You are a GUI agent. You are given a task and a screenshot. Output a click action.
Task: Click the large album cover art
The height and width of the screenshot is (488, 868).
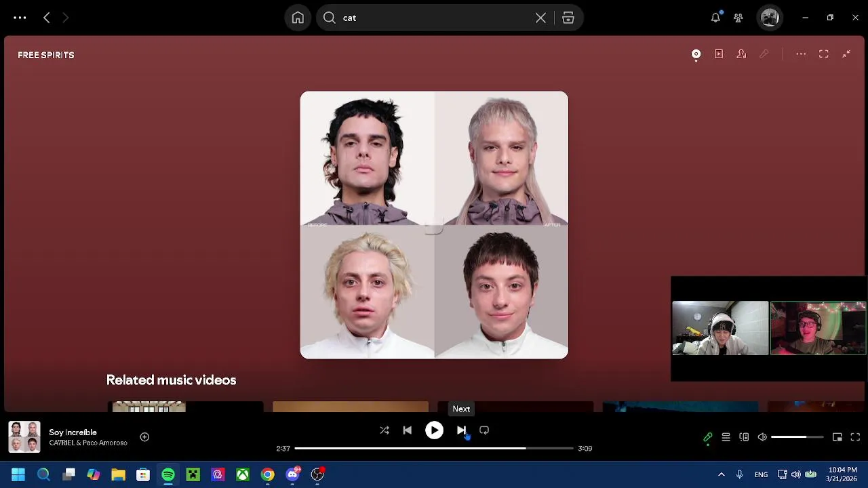pos(434,225)
